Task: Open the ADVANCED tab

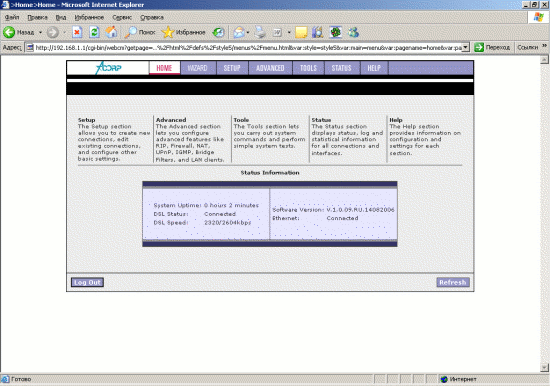Action: (270, 68)
